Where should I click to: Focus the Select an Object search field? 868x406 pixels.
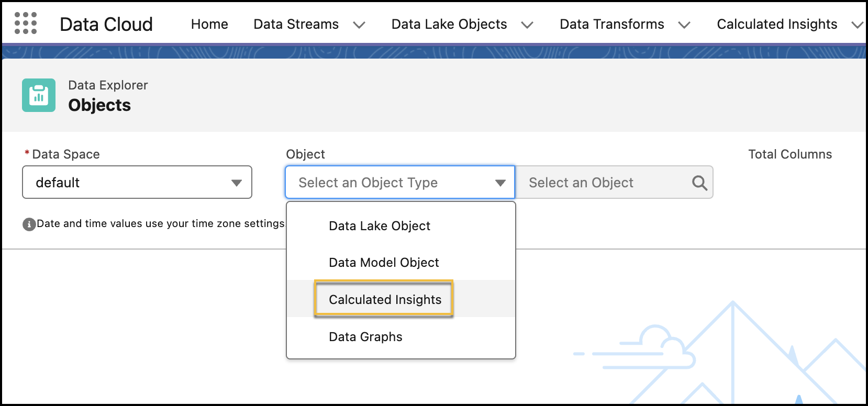point(614,182)
